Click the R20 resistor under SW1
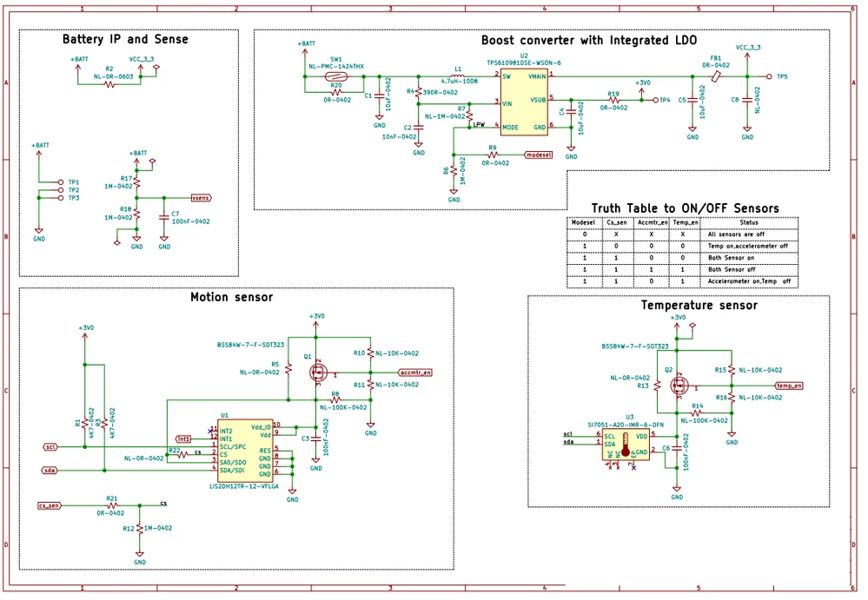The width and height of the screenshot is (868, 600). pyautogui.click(x=336, y=92)
